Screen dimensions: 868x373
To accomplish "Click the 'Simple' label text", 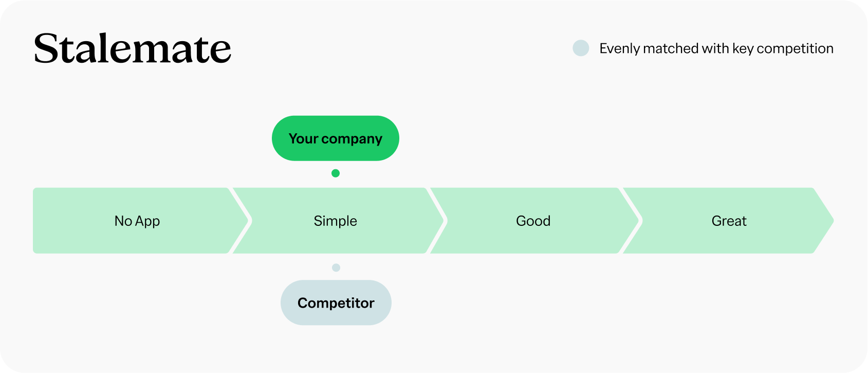I will pyautogui.click(x=335, y=221).
